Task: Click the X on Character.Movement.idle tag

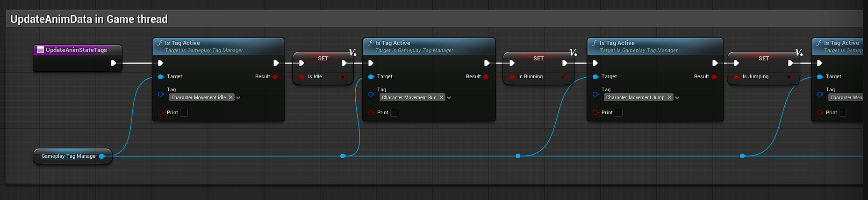Action: (x=230, y=97)
